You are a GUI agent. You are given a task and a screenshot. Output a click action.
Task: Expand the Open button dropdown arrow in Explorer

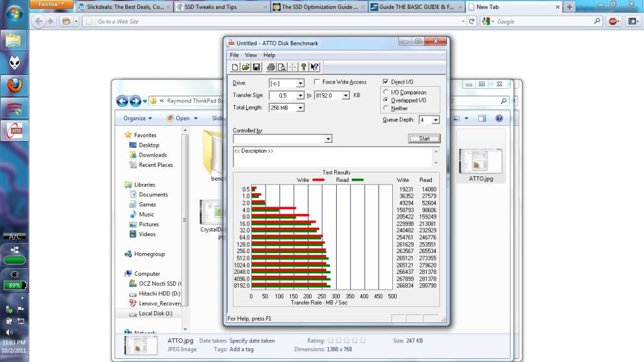(196, 118)
